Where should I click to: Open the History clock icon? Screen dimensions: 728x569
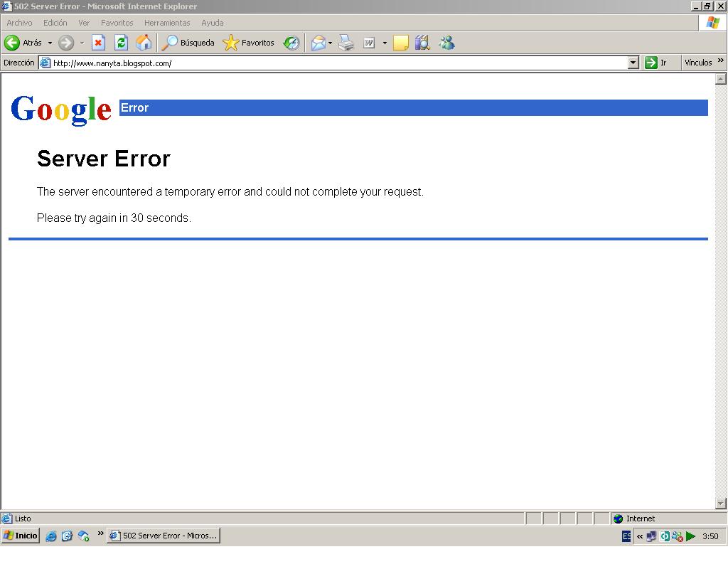[x=291, y=43]
